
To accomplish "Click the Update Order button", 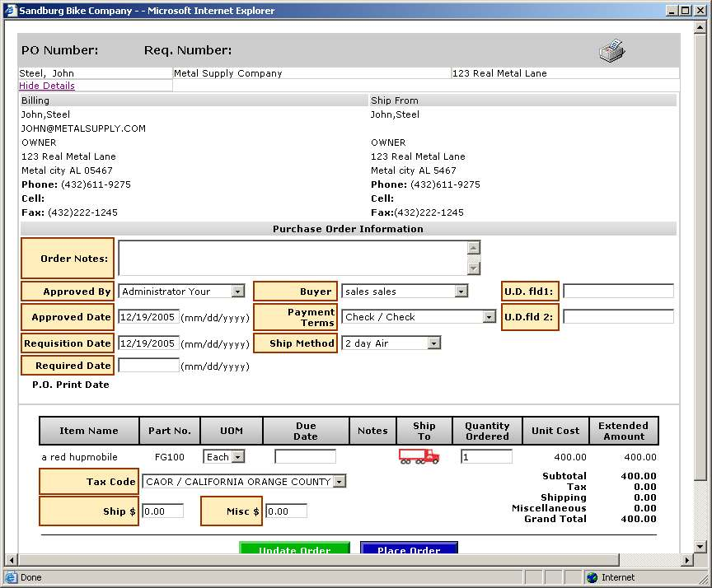I will 294,549.
